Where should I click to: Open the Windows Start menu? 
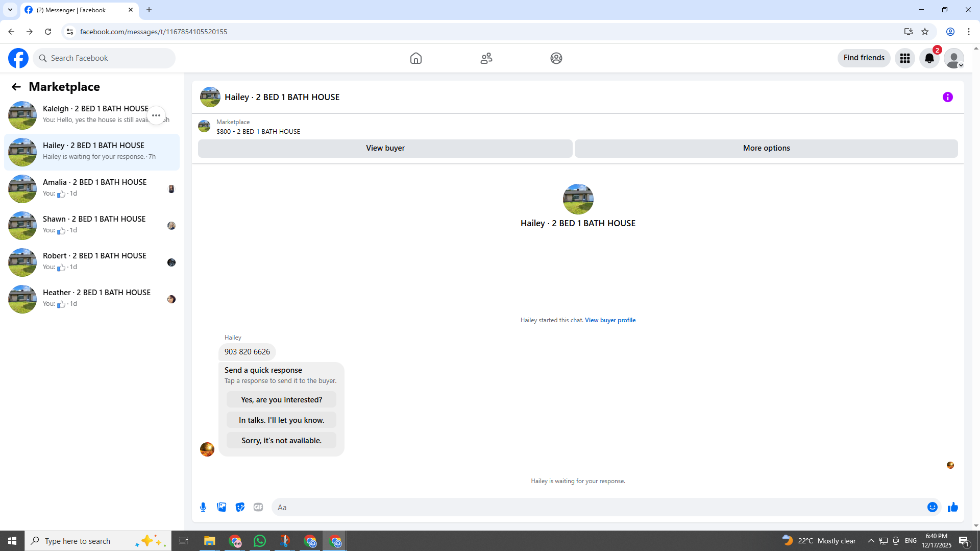click(x=12, y=541)
